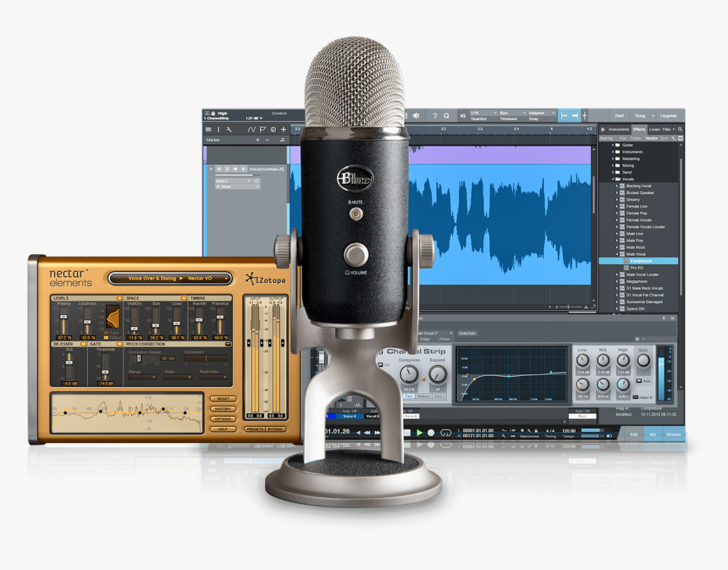The image size is (728, 570).
Task: Mute the VoiceOverMain track
Action: pyautogui.click(x=219, y=169)
